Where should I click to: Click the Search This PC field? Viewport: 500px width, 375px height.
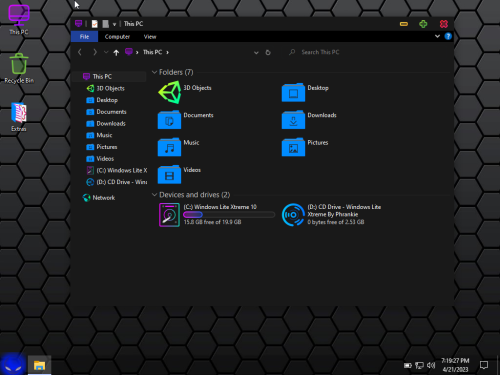pyautogui.click(x=367, y=52)
